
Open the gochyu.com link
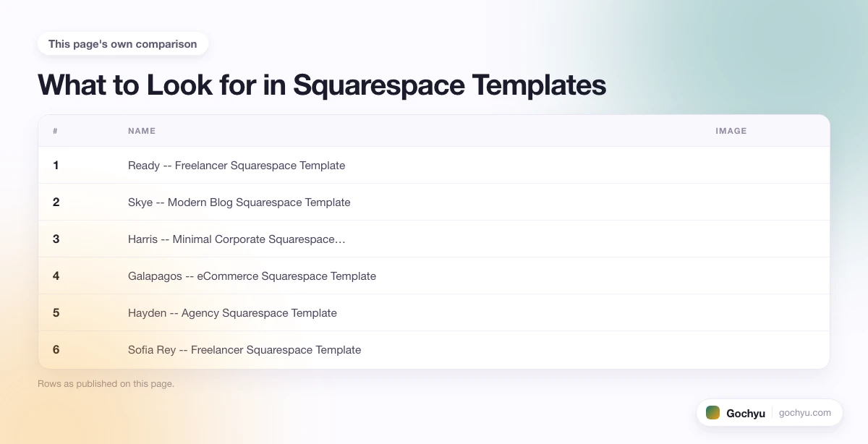tap(805, 413)
